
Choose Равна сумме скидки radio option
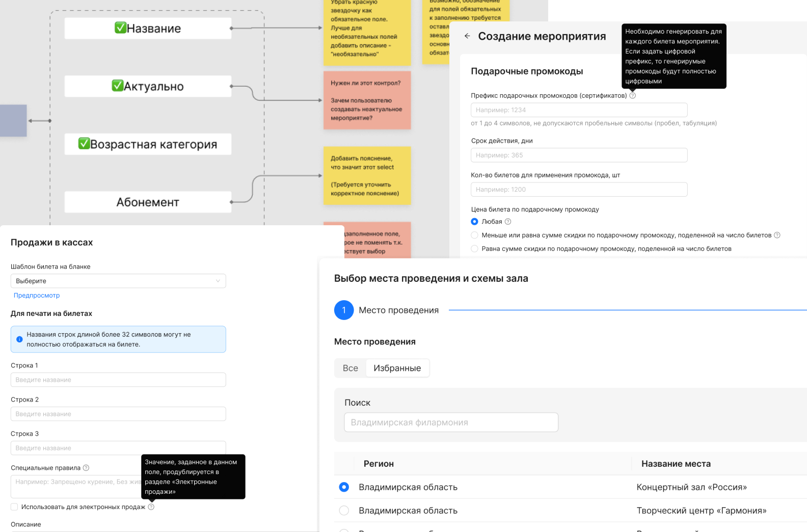coord(474,249)
